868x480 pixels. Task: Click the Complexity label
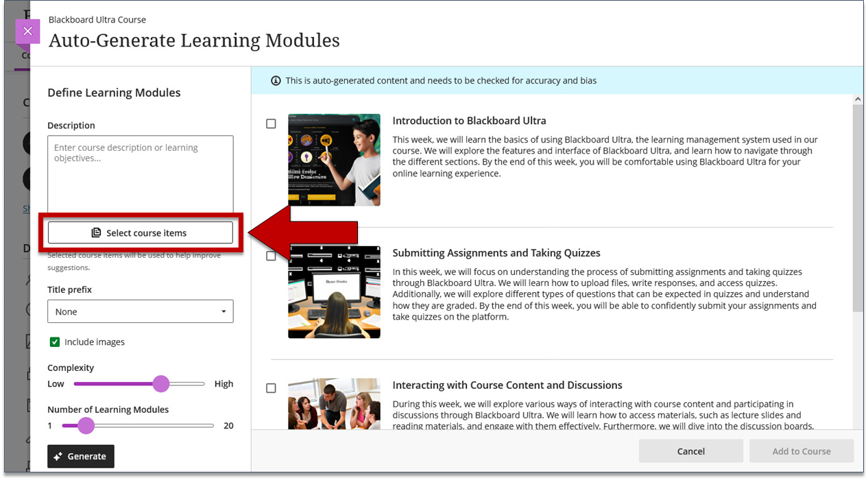pyautogui.click(x=71, y=368)
